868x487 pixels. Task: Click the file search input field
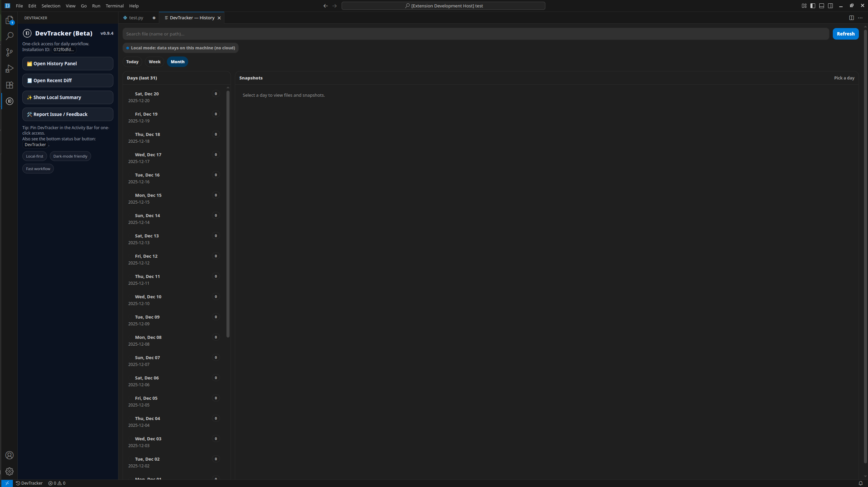click(x=475, y=34)
